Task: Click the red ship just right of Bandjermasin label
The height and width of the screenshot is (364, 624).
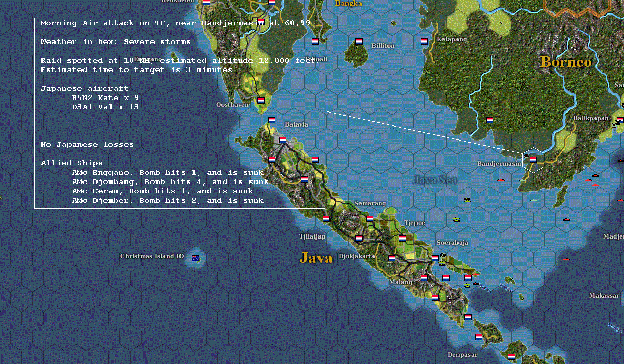Action: (x=501, y=180)
